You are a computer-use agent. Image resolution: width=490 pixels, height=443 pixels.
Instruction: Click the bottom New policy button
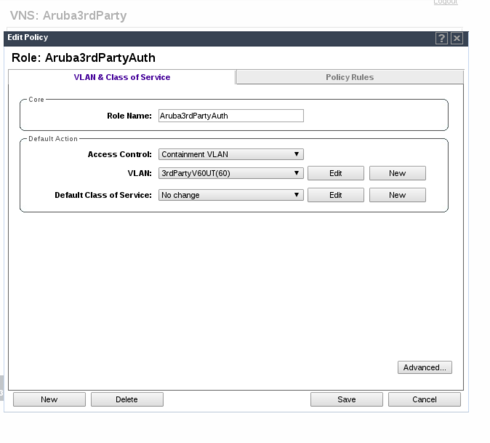[x=49, y=399]
